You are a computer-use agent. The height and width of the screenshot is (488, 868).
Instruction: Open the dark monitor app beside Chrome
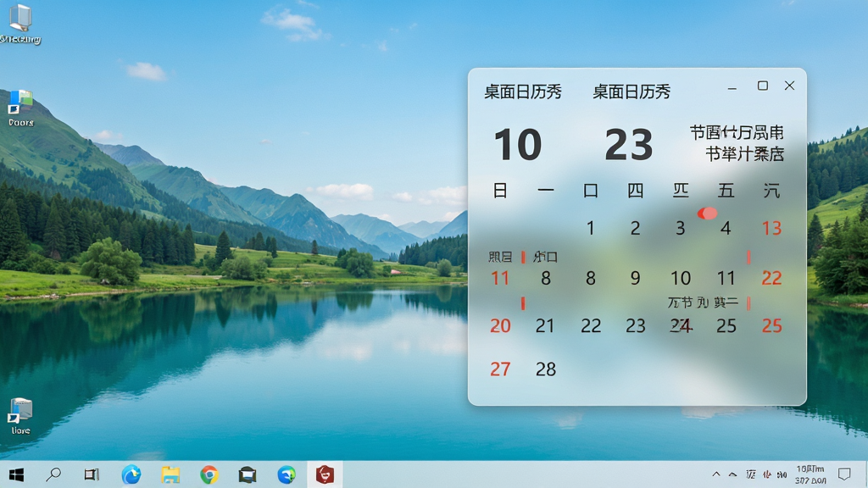click(248, 474)
